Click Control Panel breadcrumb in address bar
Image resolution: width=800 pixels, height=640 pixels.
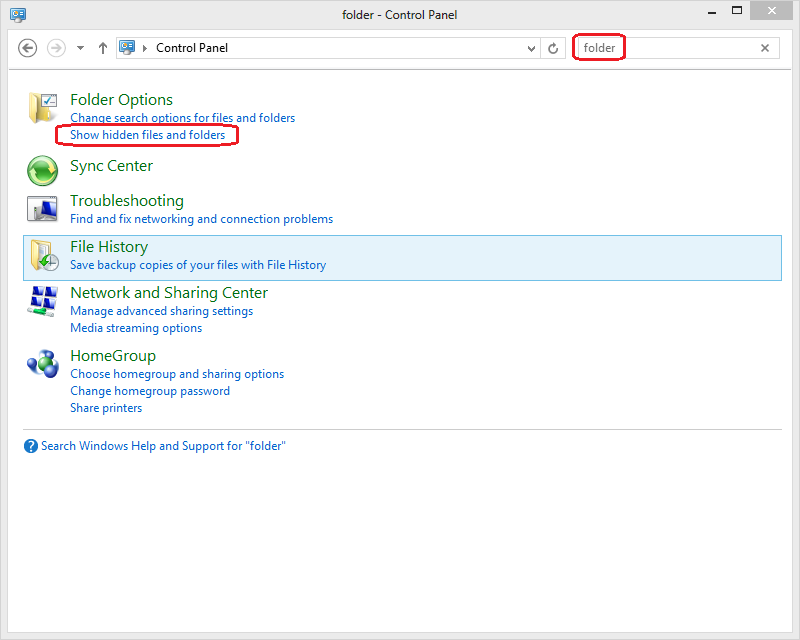click(x=192, y=48)
